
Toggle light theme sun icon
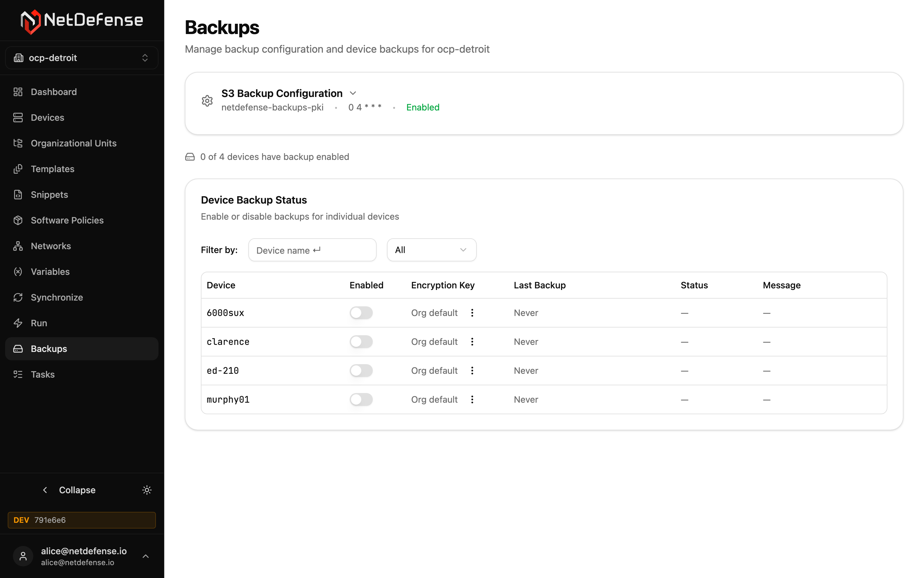coord(147,490)
